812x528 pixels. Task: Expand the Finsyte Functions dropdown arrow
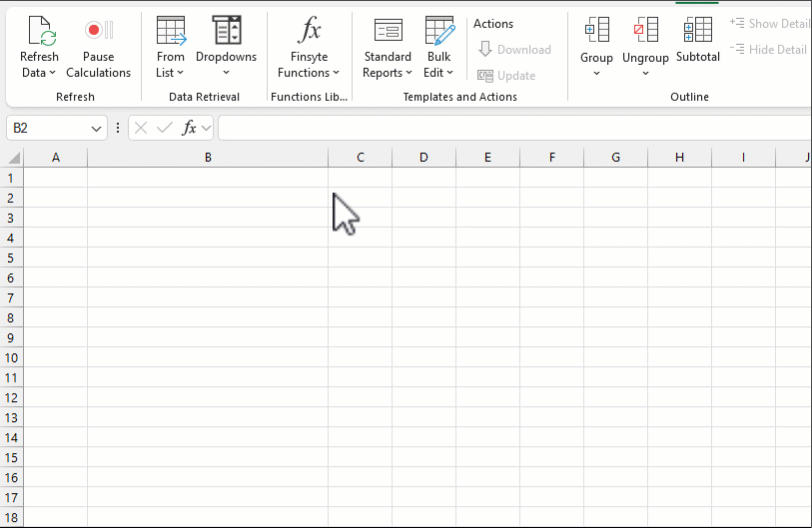click(336, 73)
